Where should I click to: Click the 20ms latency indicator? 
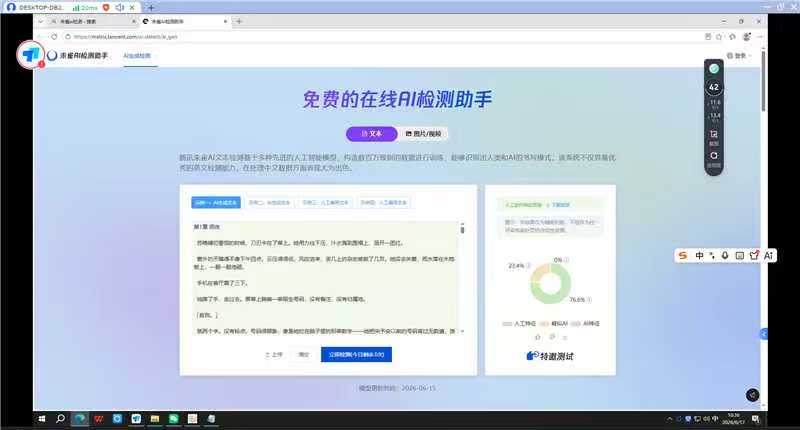click(x=85, y=8)
